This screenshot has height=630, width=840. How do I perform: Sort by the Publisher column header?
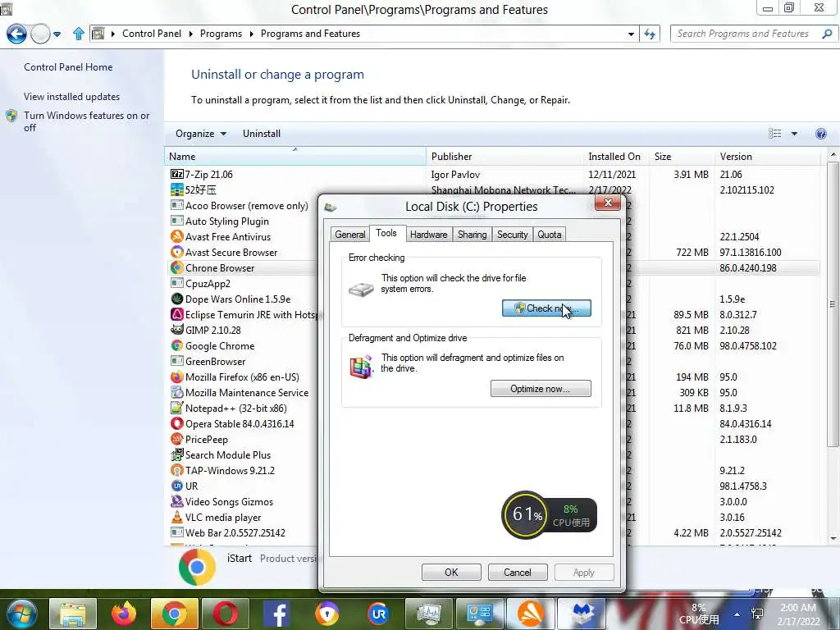[505, 157]
